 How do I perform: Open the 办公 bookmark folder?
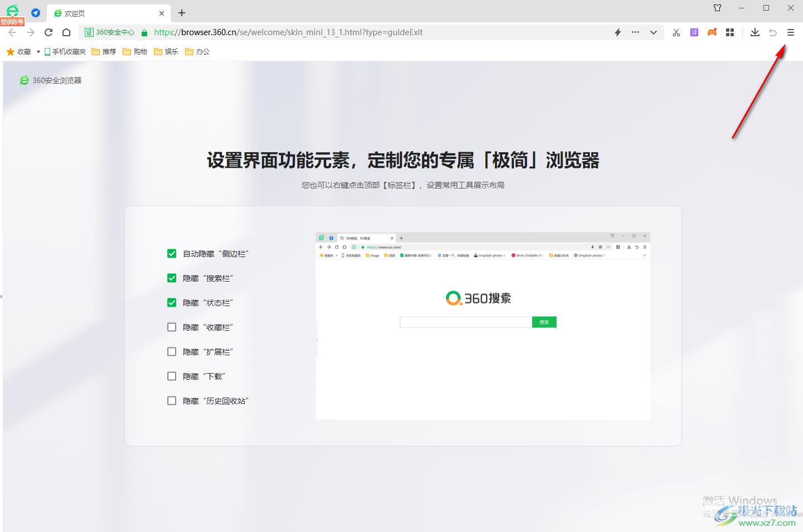[x=197, y=51]
